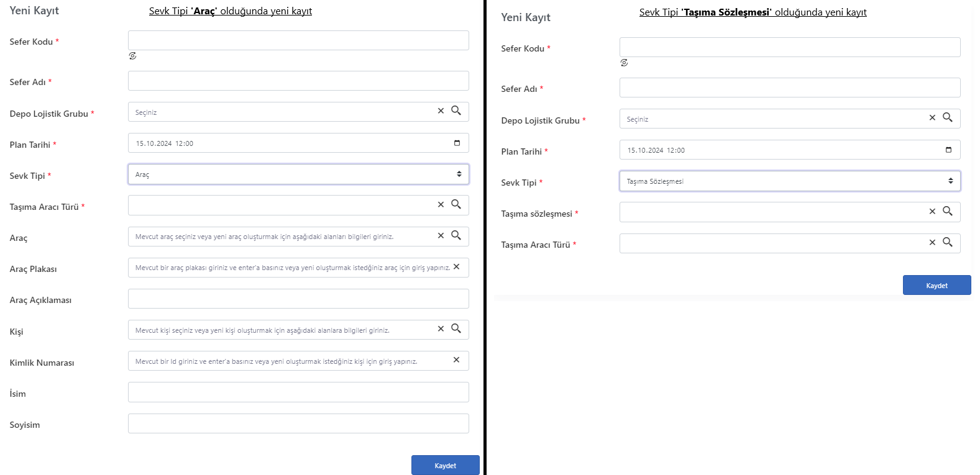Clear the Kimlik Numarası field
The width and height of the screenshot is (980, 475).
(x=456, y=360)
